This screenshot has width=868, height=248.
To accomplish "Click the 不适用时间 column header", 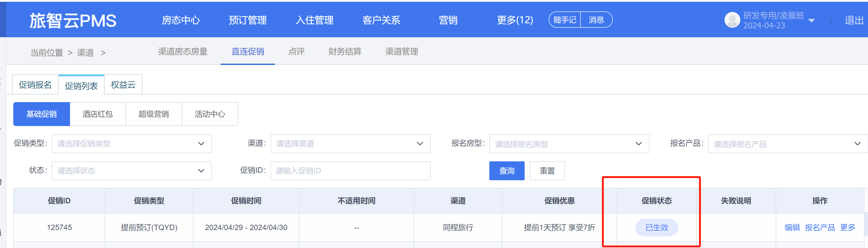I will click(357, 201).
